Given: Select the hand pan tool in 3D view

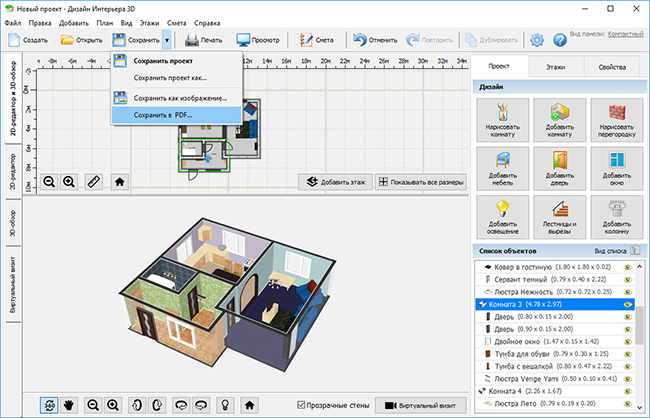Looking at the screenshot, I should [x=68, y=405].
